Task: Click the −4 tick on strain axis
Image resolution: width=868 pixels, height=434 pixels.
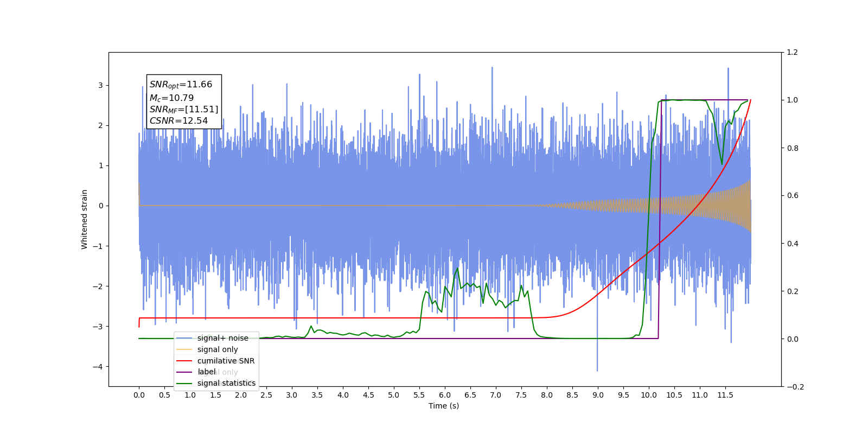Action: click(x=98, y=367)
